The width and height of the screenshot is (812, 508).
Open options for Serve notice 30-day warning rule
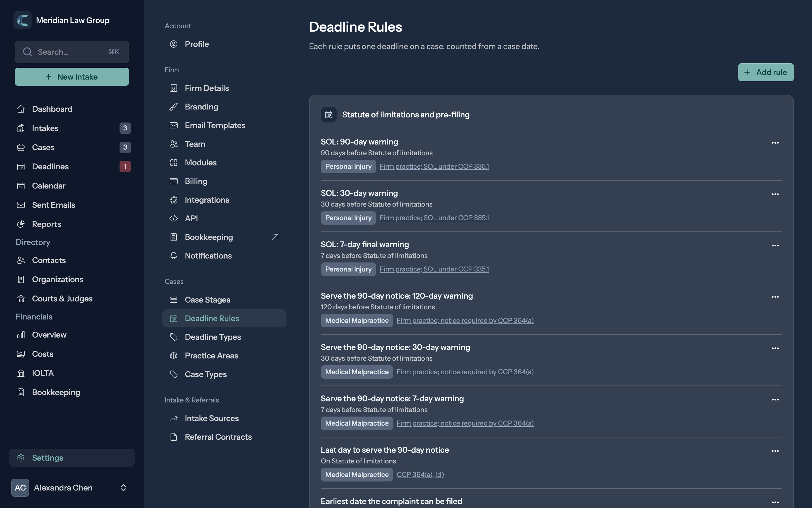[775, 349]
